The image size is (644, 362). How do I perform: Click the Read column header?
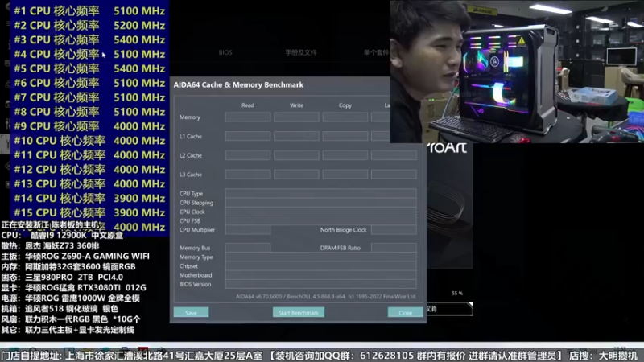248,105
